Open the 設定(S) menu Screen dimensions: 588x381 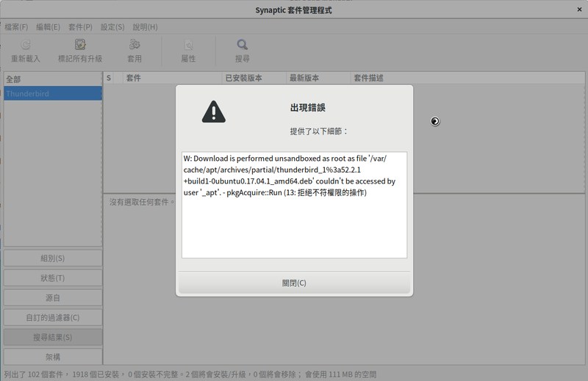[112, 27]
